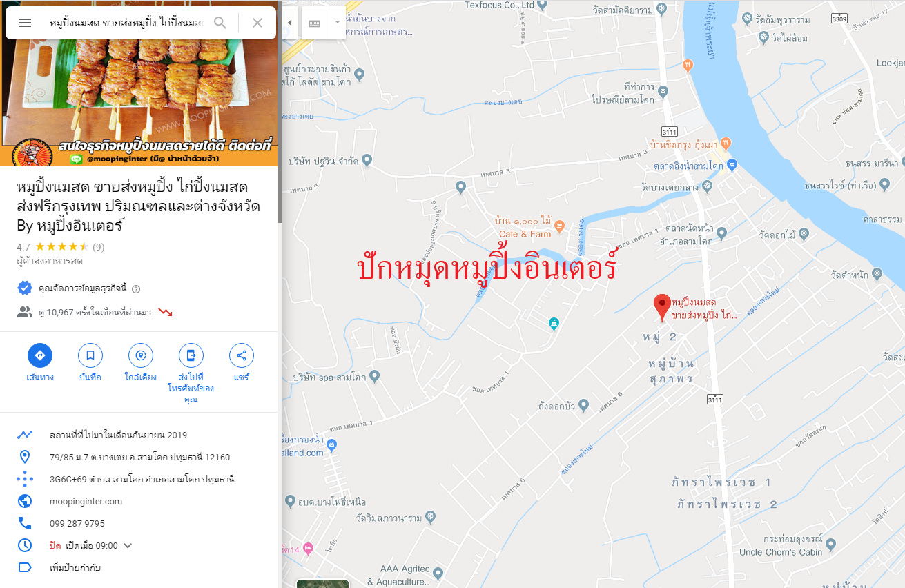Click the search magnifier icon
The width and height of the screenshot is (905, 588).
220,23
